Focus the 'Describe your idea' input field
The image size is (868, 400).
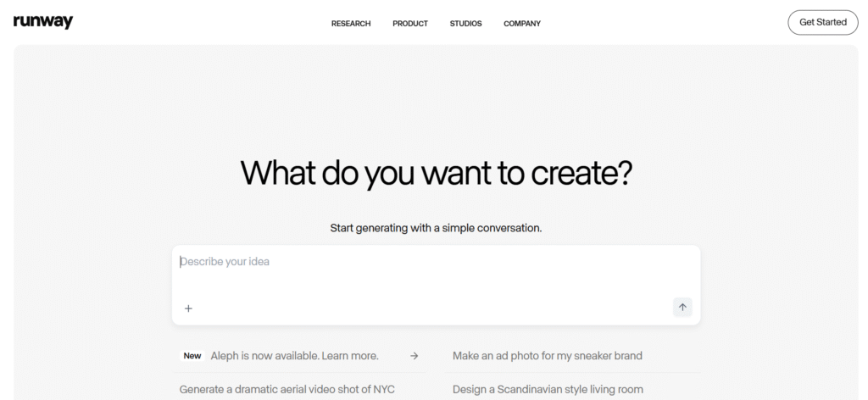pos(436,262)
